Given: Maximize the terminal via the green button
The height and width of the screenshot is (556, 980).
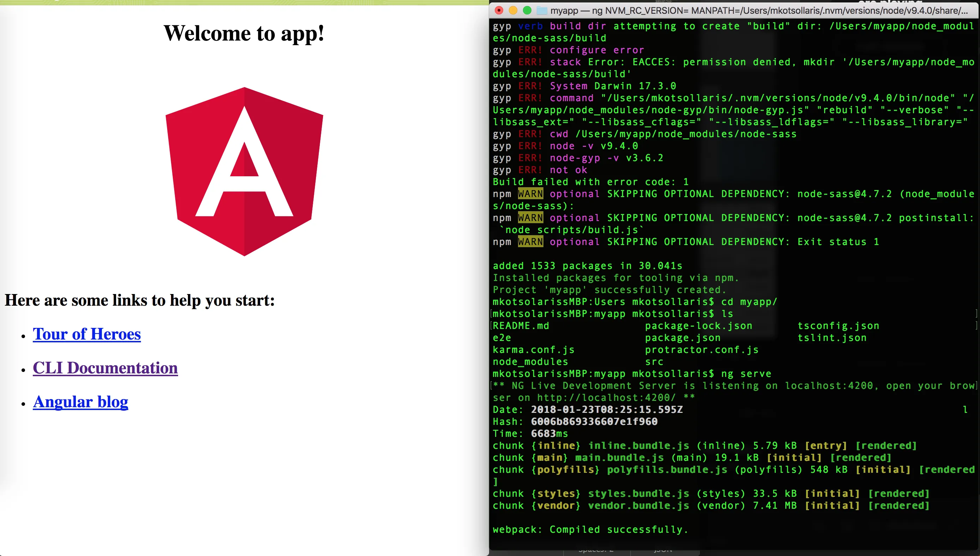Looking at the screenshot, I should coord(527,10).
